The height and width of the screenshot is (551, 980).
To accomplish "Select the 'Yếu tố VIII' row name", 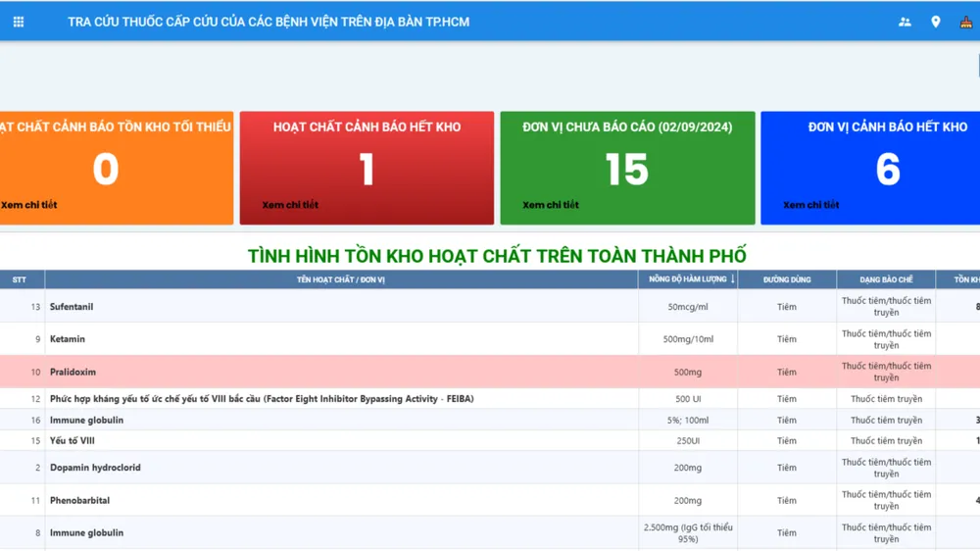I will click(x=73, y=440).
